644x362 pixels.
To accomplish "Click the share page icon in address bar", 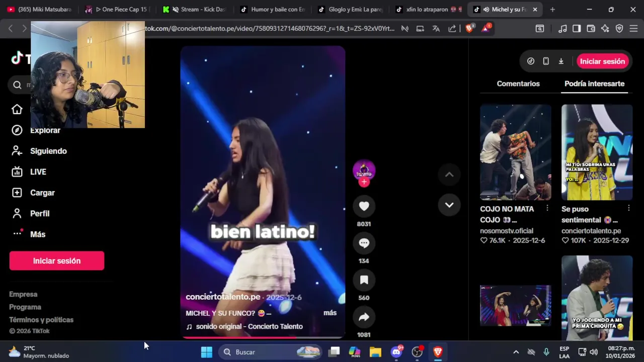I will click(452, 29).
